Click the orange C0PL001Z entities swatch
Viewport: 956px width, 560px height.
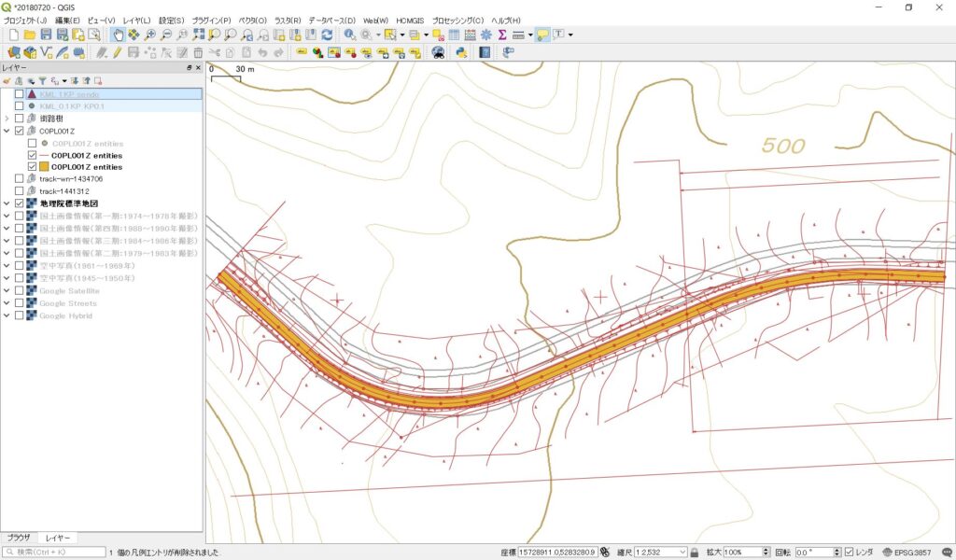pos(44,167)
